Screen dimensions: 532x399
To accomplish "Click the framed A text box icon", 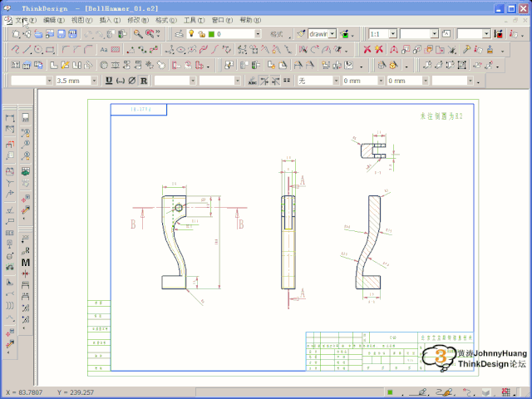I will 446,34.
